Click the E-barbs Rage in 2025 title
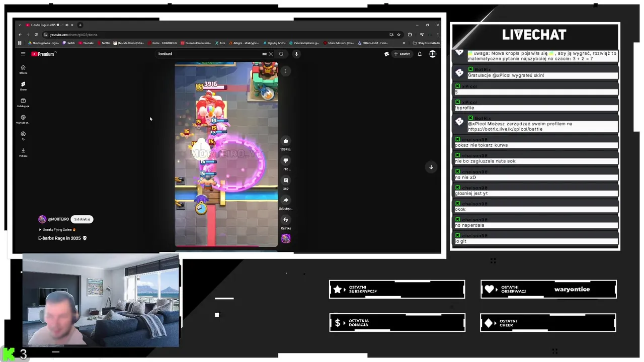Viewport: 644px width, 362px height. [x=62, y=238]
